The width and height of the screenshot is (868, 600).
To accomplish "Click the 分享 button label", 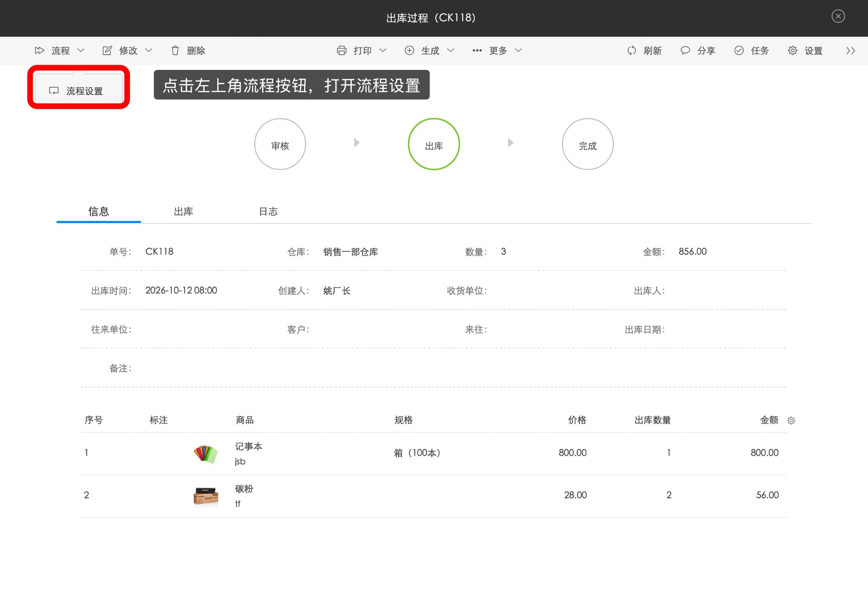I will tap(707, 51).
